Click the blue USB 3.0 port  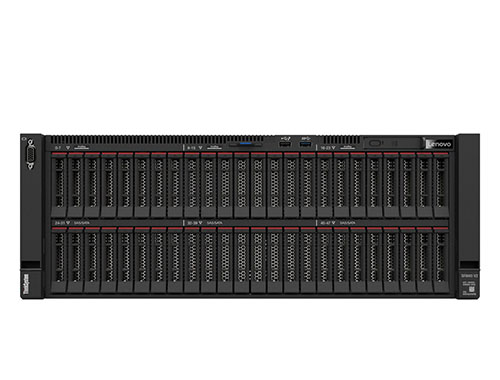306,144
